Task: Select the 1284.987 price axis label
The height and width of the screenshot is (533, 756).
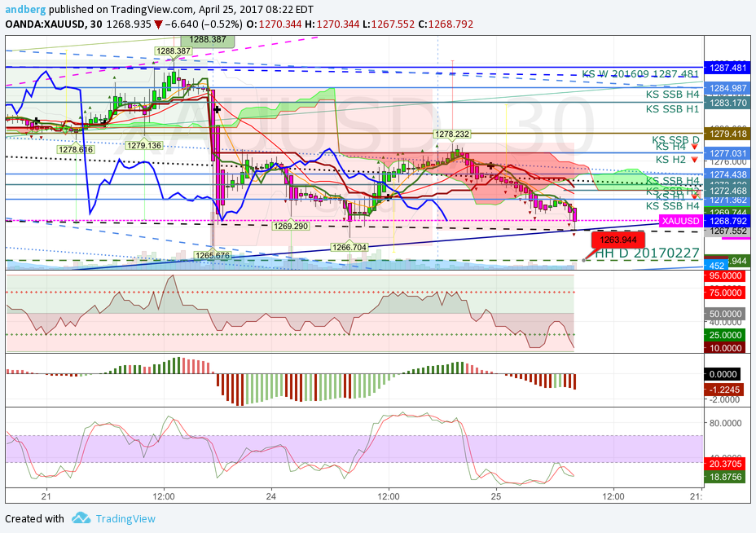Action: tap(727, 88)
